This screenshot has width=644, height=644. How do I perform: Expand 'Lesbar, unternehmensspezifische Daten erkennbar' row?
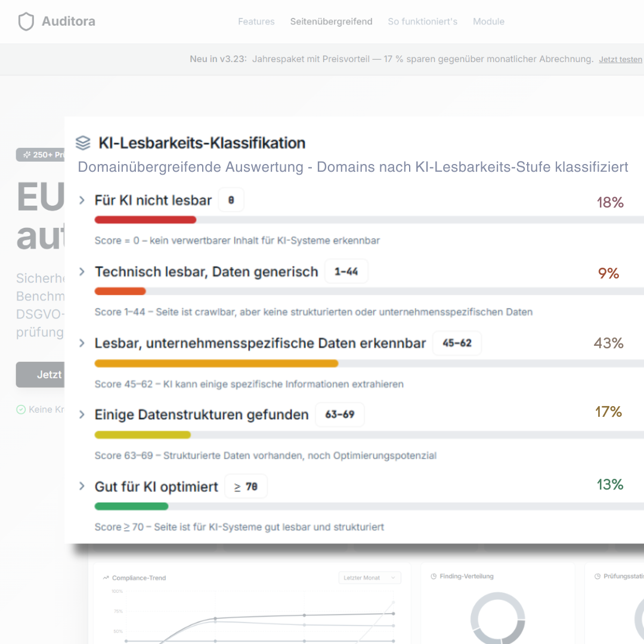(82, 343)
